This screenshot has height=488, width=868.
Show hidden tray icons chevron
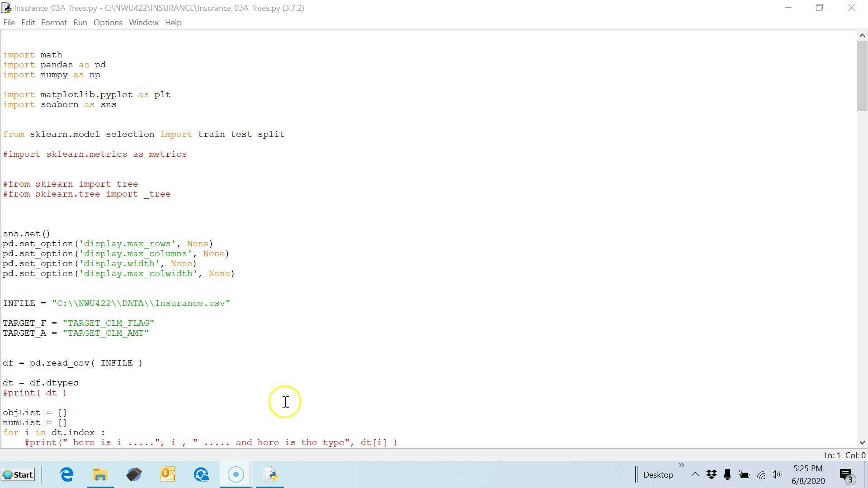click(695, 474)
